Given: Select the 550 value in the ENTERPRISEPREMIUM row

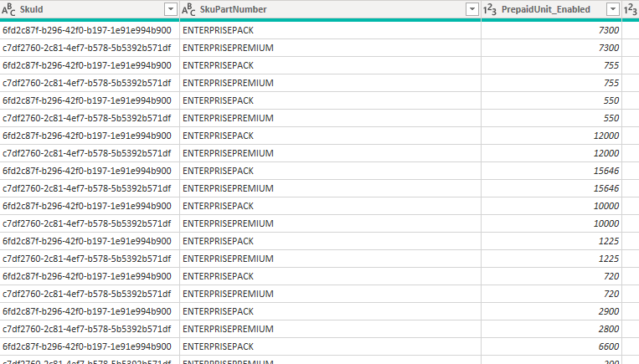Looking at the screenshot, I should point(611,118).
